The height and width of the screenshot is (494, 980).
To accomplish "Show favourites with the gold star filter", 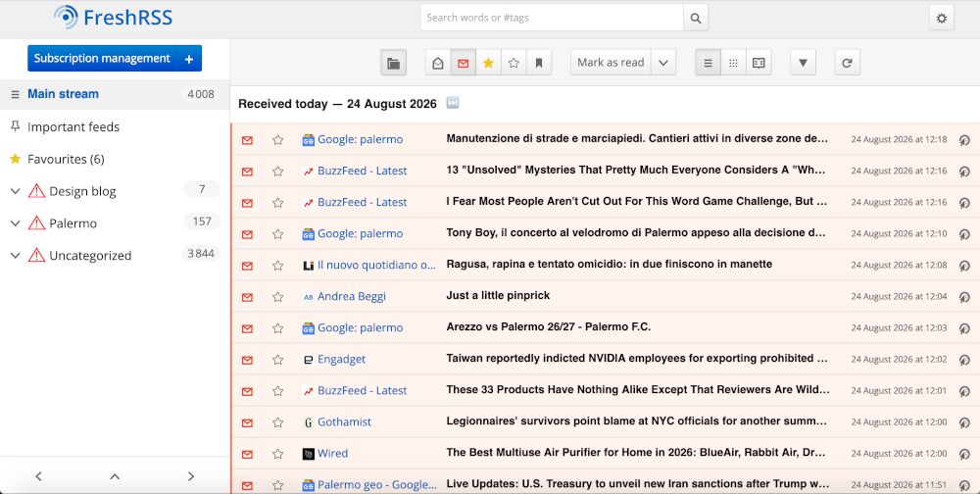I will tap(489, 63).
